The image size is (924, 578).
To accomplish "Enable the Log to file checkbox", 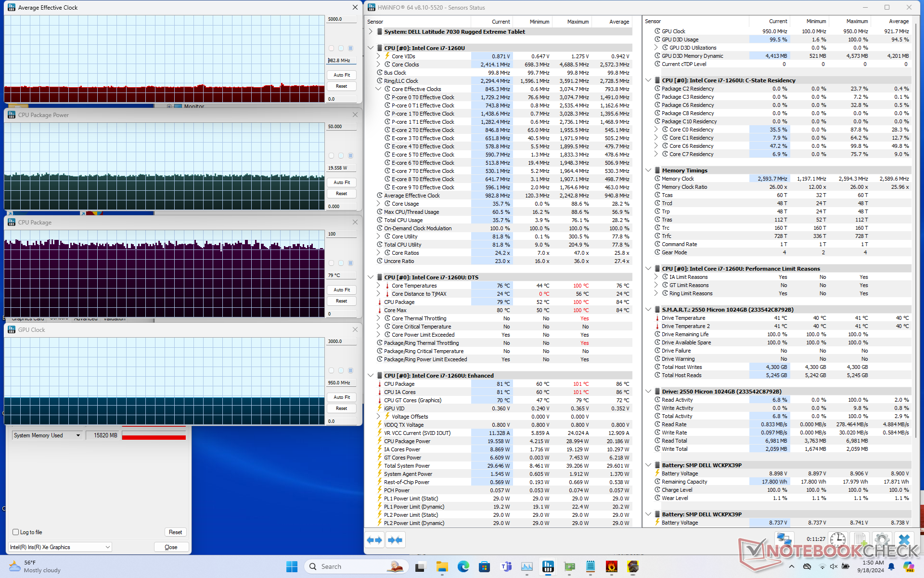I will pyautogui.click(x=16, y=532).
